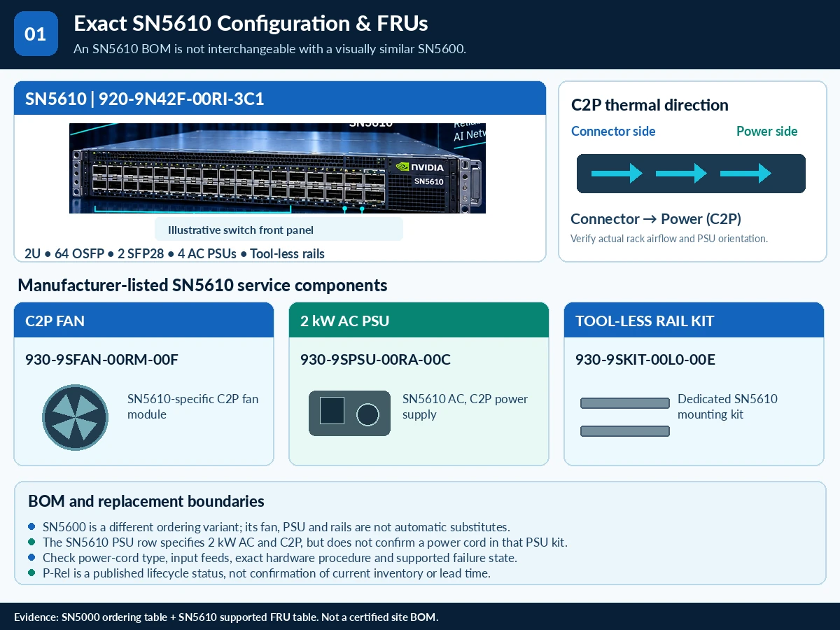Viewport: 840px width, 630px height.
Task: Click description 'Dedicated SN5610 mounting kit'
Action: 727,407
